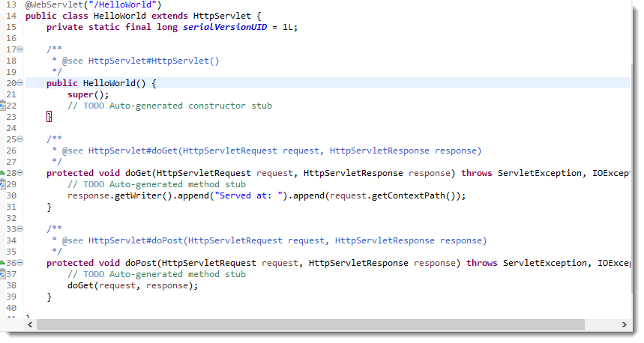Click line number 32 in the gutter
This screenshot has width=644, height=343.
click(x=11, y=218)
